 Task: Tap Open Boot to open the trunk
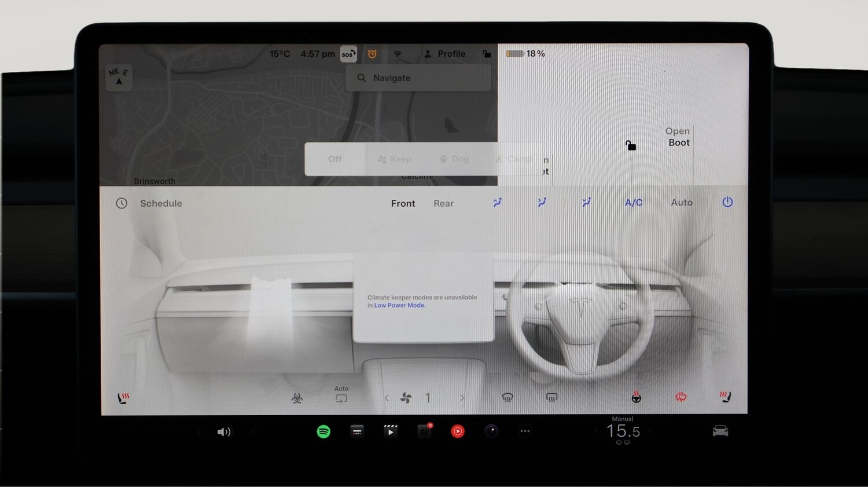point(677,137)
